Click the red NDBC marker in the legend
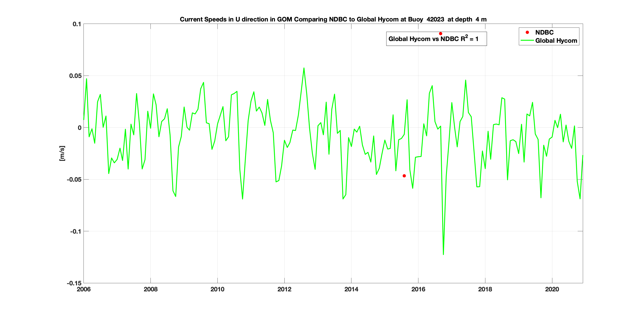 pos(527,32)
